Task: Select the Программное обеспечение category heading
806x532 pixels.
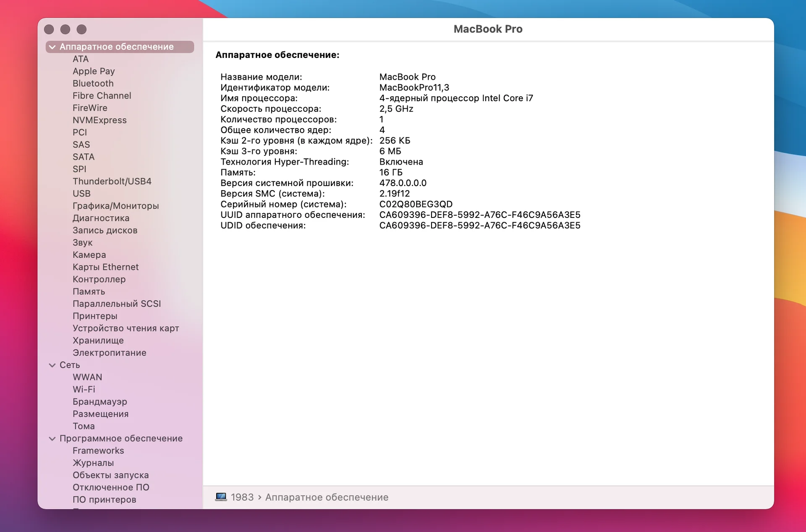Action: 121,438
